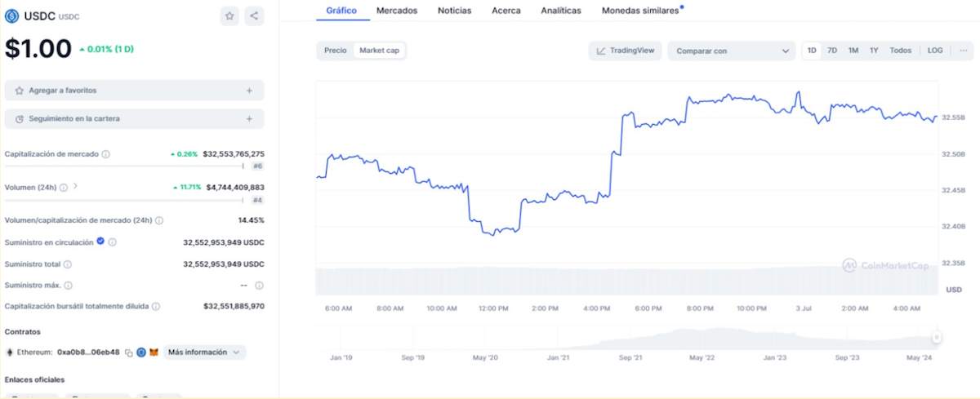The width and height of the screenshot is (980, 399).
Task: Click market cap rank #6 badge
Action: coord(257,166)
